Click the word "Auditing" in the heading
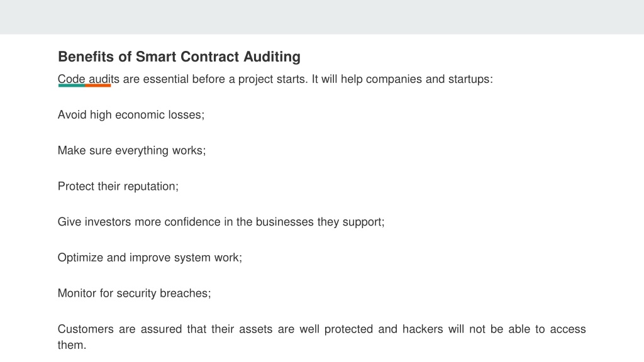 point(272,57)
